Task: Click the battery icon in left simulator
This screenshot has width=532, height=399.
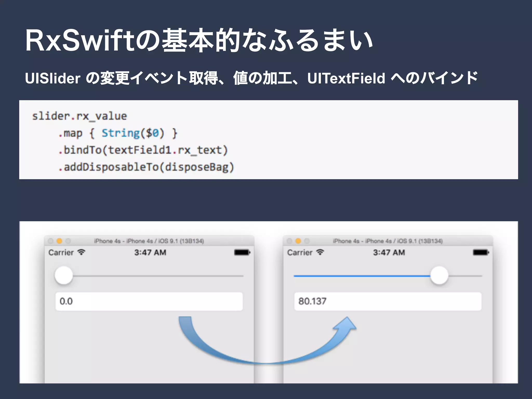Action: (x=242, y=252)
